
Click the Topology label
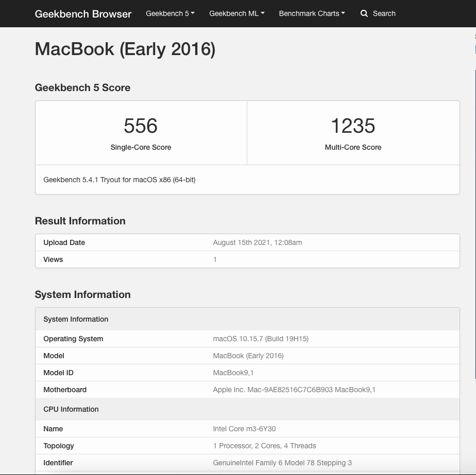click(x=59, y=446)
